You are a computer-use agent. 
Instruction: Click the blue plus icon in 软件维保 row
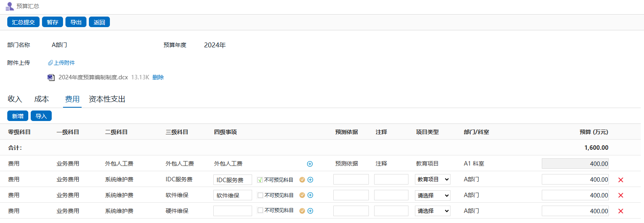310,195
